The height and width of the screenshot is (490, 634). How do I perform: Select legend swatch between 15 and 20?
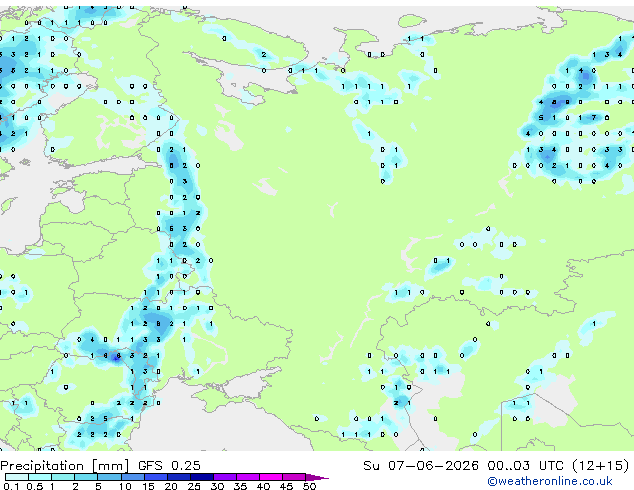point(156,477)
